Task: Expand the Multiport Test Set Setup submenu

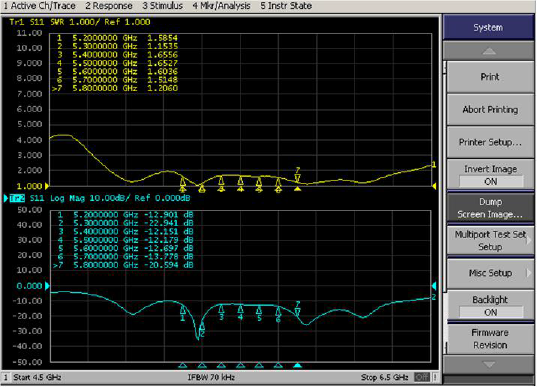Action: coord(490,240)
